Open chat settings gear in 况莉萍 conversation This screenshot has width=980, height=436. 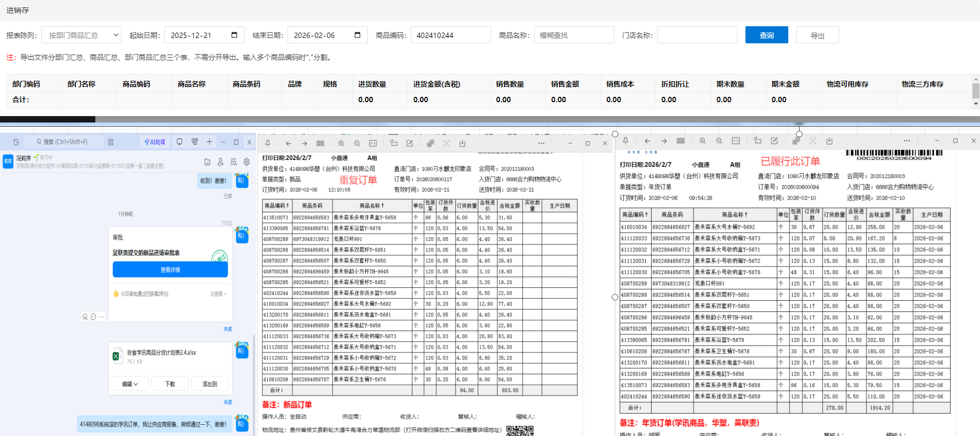point(246,162)
